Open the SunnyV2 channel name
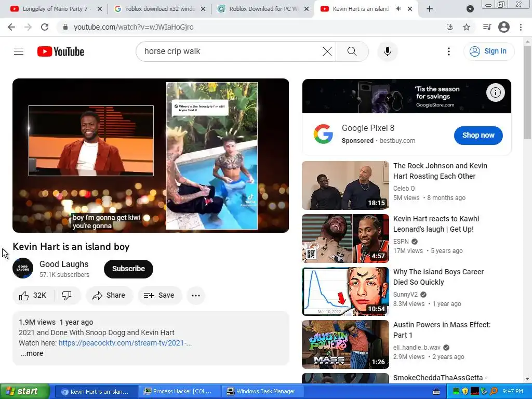Image resolution: width=532 pixels, height=399 pixels. pos(405,295)
